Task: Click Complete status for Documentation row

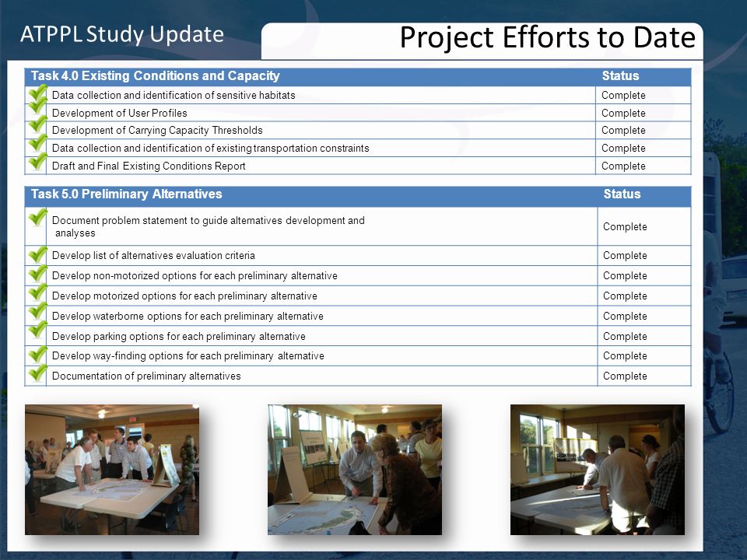Action: pos(625,376)
